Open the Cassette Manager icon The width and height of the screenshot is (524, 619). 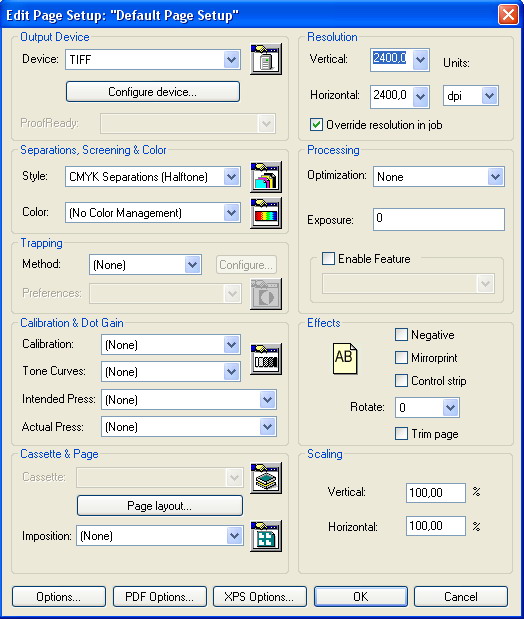click(x=266, y=478)
